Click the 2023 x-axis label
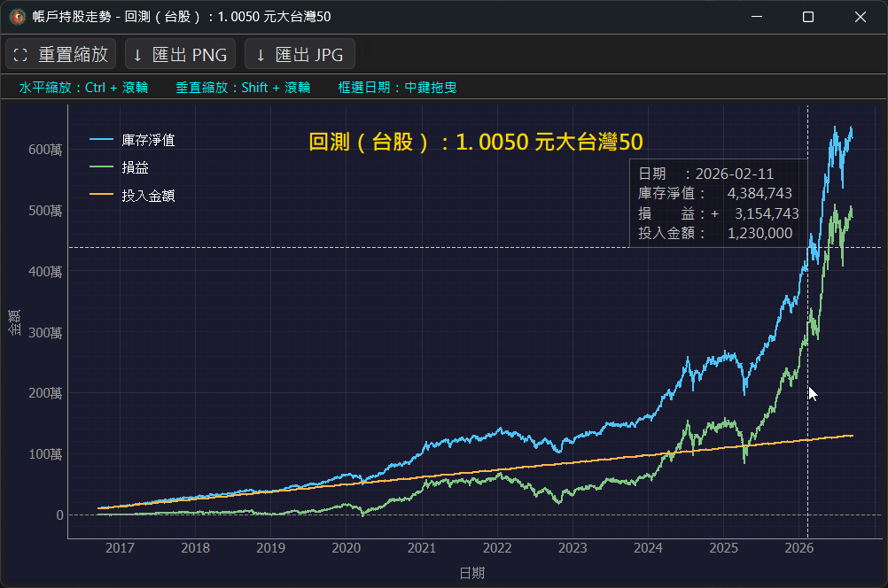 (573, 548)
